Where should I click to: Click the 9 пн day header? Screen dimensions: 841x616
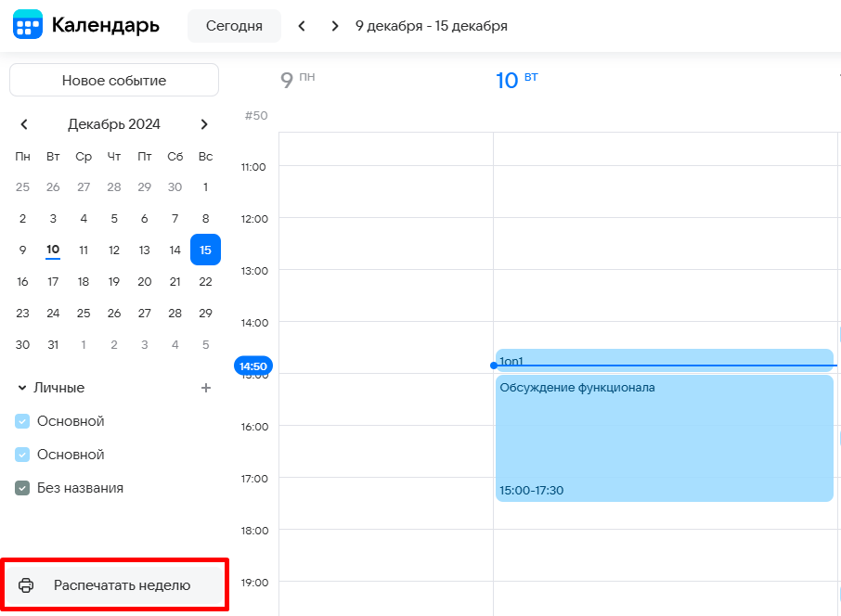[297, 80]
